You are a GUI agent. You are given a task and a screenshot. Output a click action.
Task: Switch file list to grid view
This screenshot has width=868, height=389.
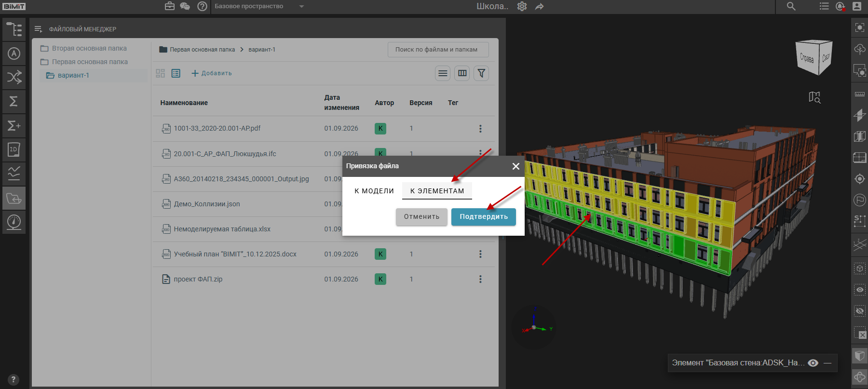[161, 73]
